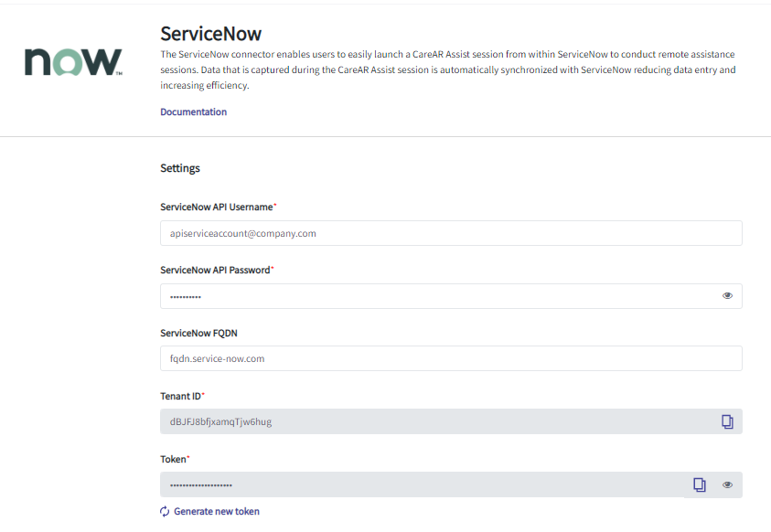Focus the ServiceNow FQDN field
The height and width of the screenshot is (532, 771).
[x=451, y=358]
